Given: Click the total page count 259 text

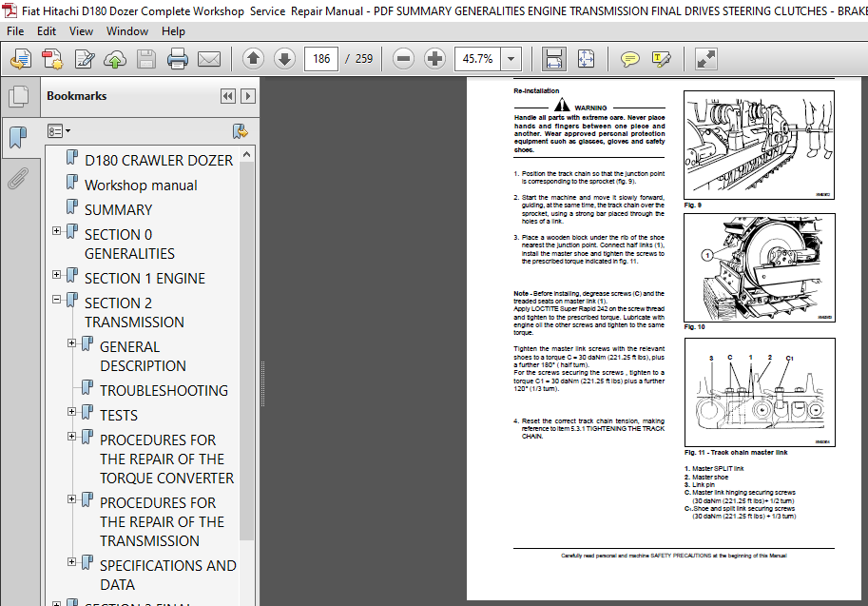Looking at the screenshot, I should 364,59.
